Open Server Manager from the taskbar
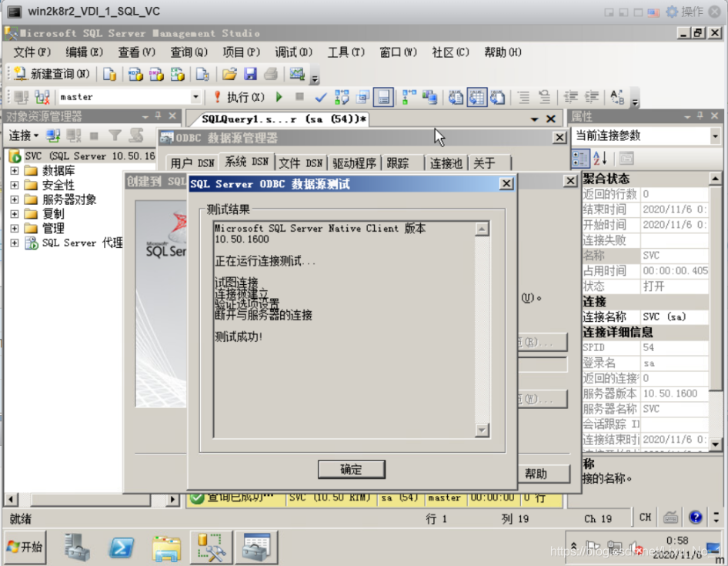The width and height of the screenshot is (728, 566). (76, 547)
